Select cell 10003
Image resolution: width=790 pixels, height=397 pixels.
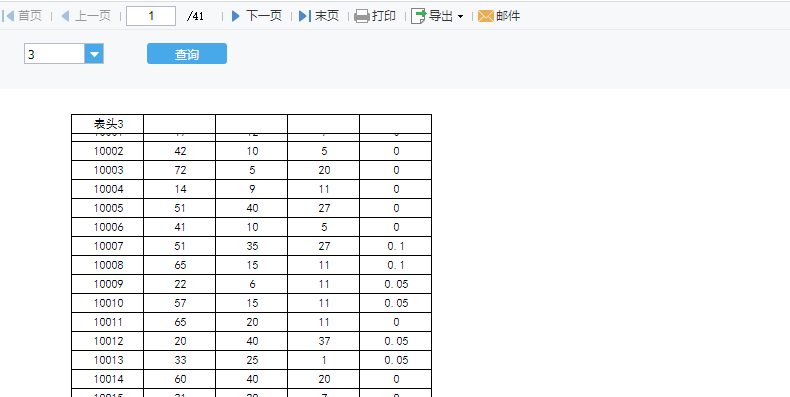point(108,170)
